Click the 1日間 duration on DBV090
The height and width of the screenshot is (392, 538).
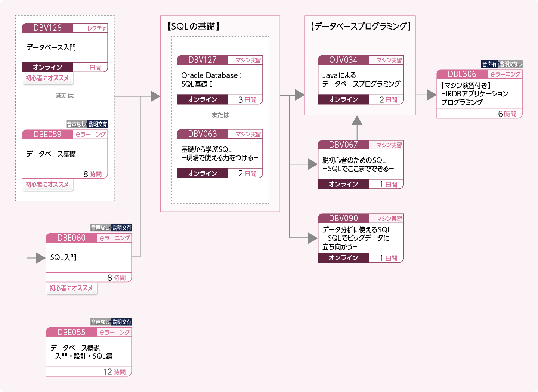tap(389, 258)
